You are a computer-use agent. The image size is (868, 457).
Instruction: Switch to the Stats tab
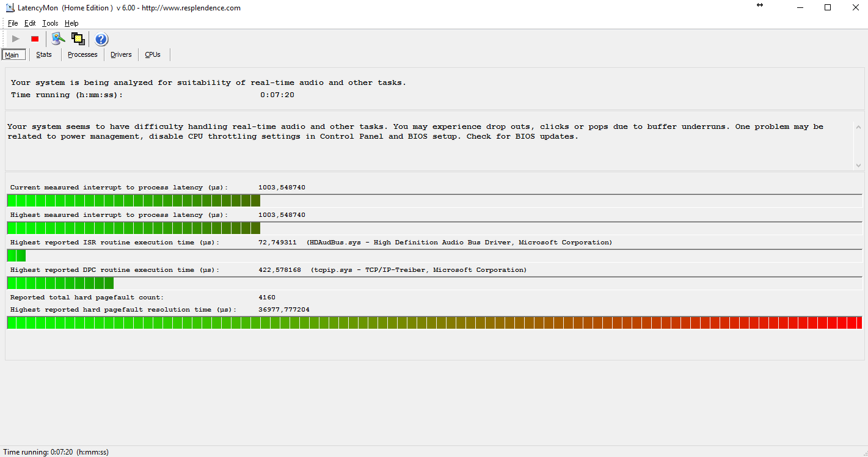[x=44, y=54]
